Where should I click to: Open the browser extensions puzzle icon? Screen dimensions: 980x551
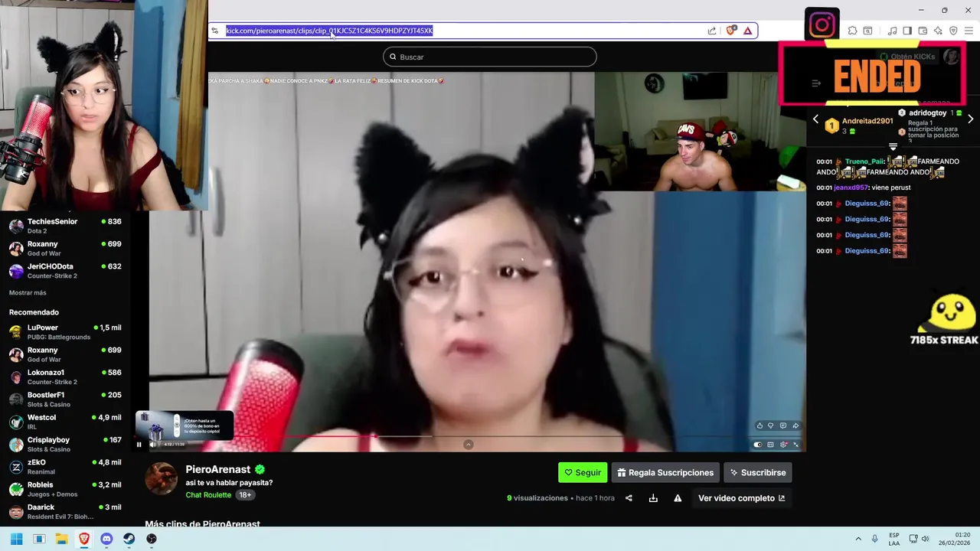coord(852,31)
